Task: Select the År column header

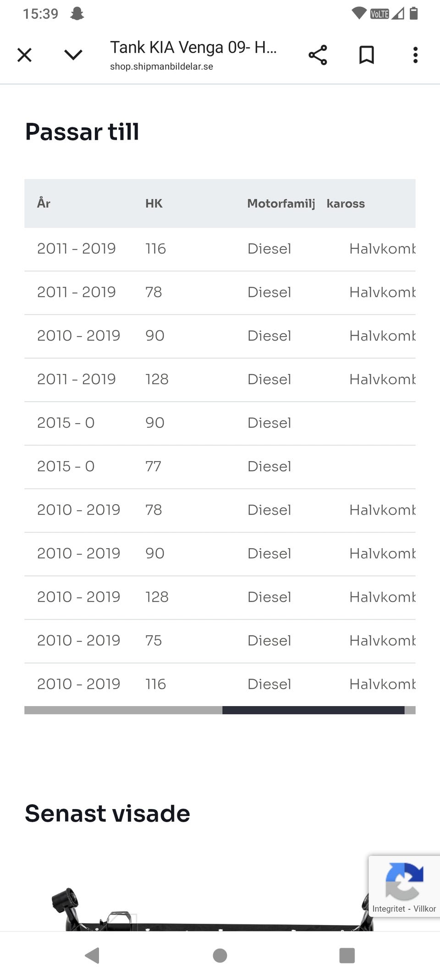Action: coord(44,203)
